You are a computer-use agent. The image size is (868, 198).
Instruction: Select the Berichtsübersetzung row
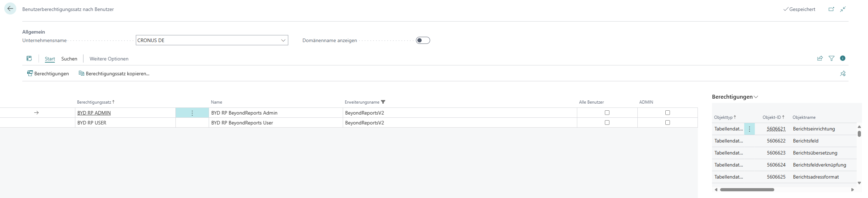[x=784, y=153]
